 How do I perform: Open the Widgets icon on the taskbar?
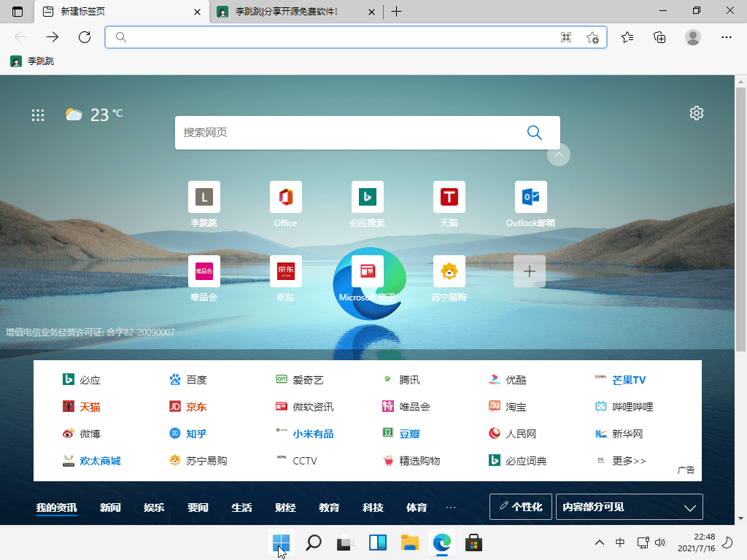click(378, 542)
